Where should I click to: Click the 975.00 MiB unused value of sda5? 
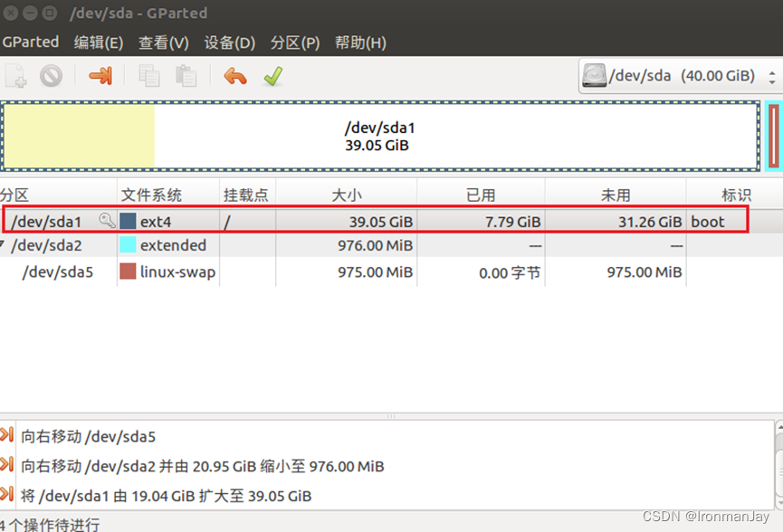[x=645, y=271]
